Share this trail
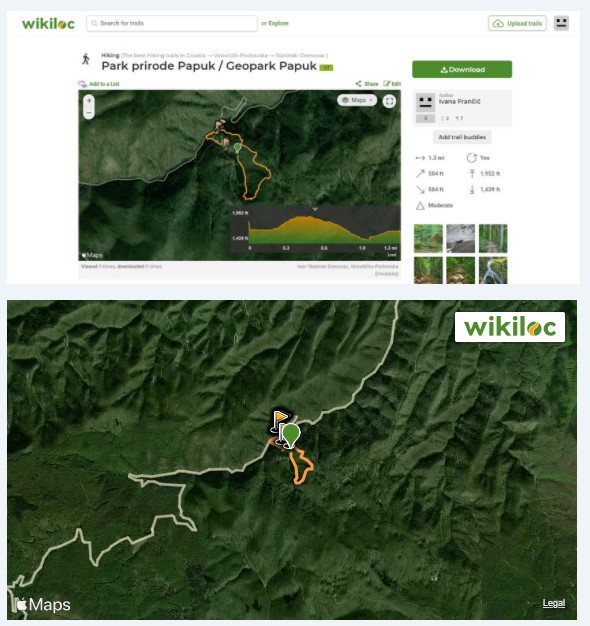590x626 pixels. point(367,84)
